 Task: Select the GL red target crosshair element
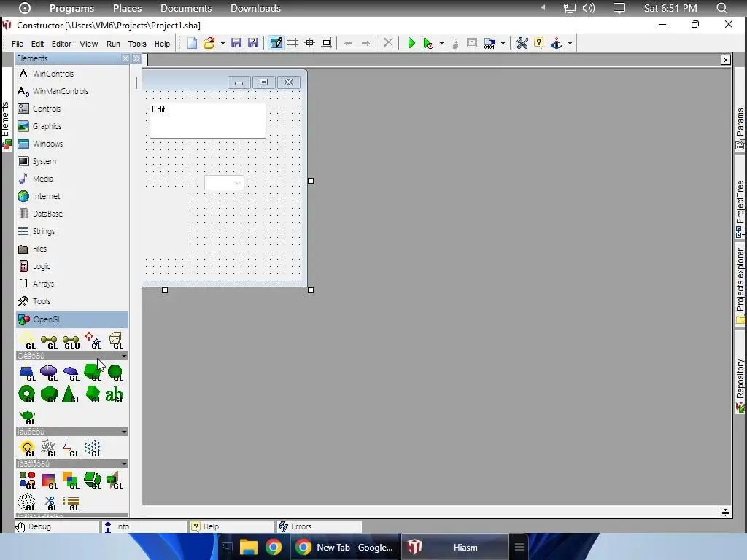tap(93, 341)
